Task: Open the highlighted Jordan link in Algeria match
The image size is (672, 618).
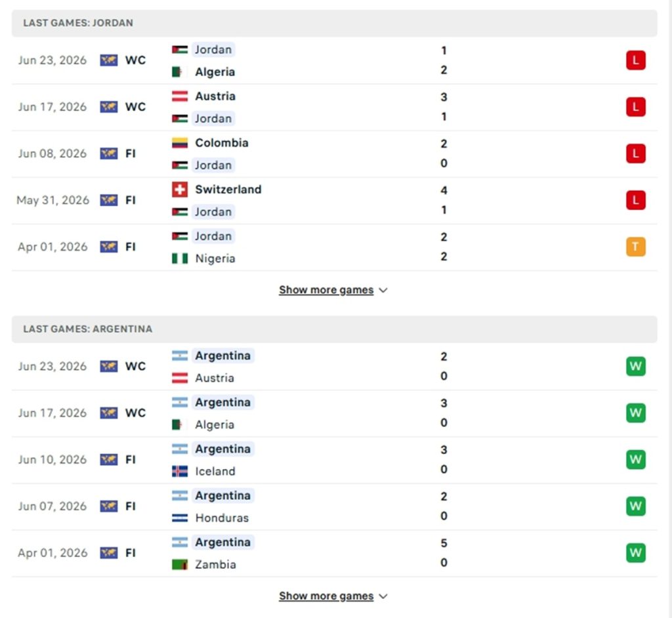Action: click(213, 49)
